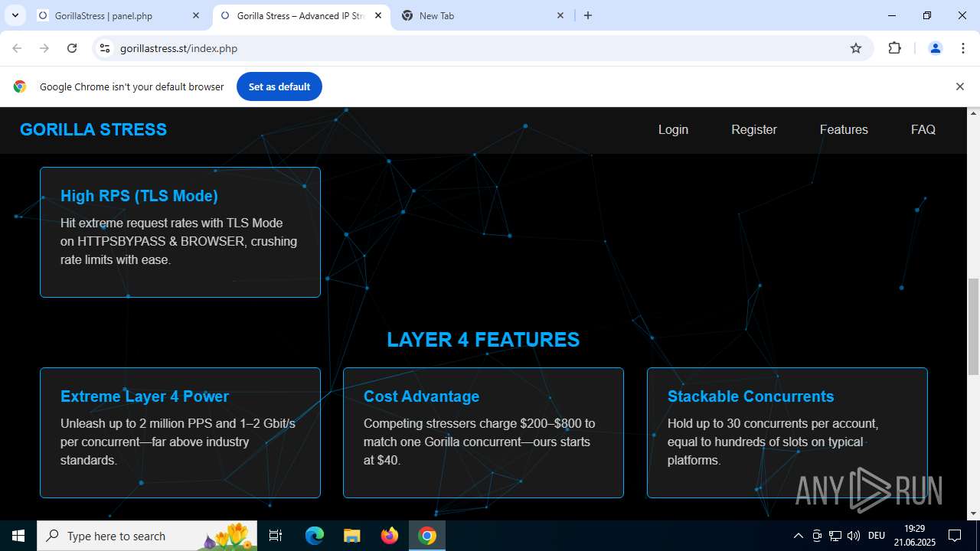Click Set as default button
Viewport: 980px width, 551px height.
(x=279, y=86)
